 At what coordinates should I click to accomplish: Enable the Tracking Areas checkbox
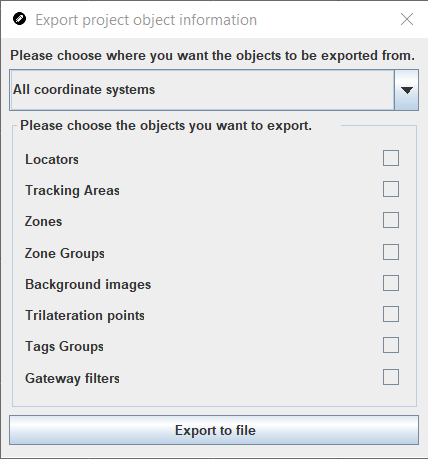click(x=391, y=189)
